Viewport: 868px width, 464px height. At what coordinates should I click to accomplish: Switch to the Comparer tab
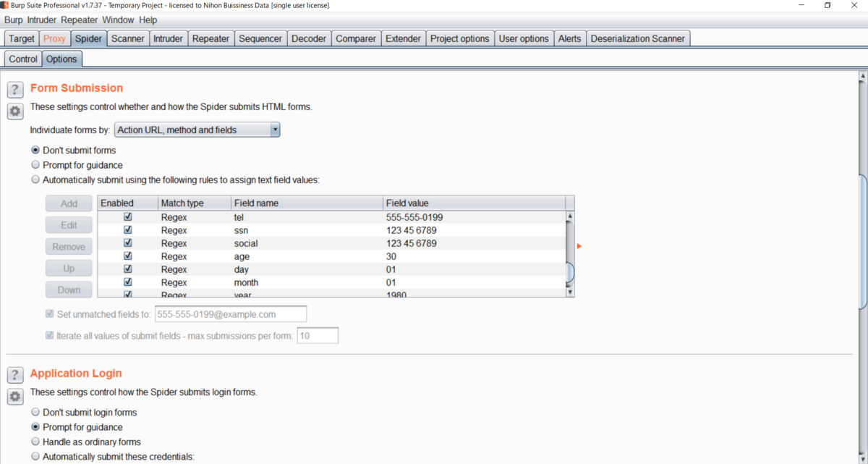pos(356,38)
